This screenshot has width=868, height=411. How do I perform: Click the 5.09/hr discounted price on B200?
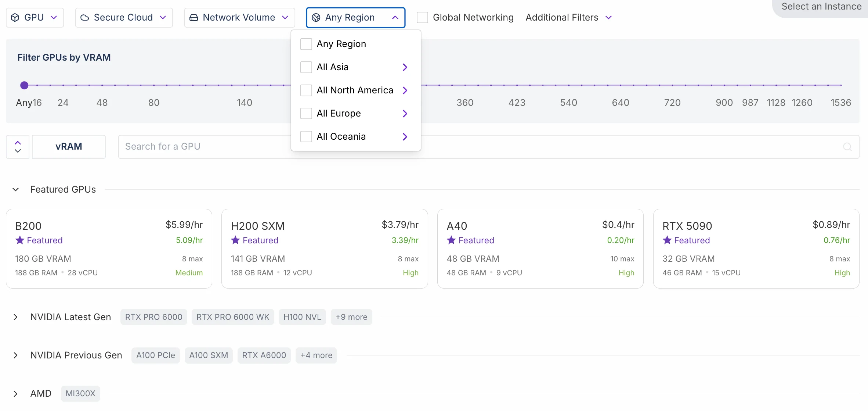click(x=189, y=240)
